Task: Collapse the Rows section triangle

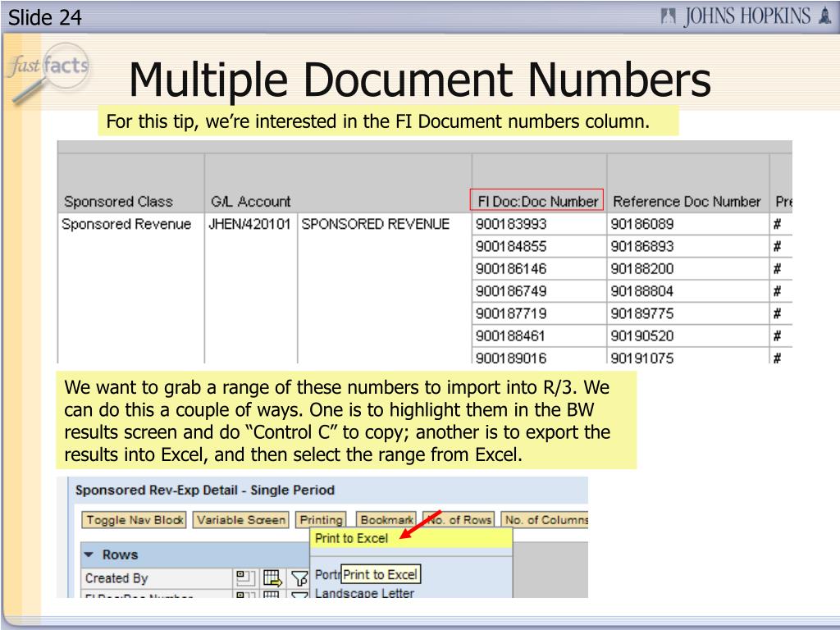Action: (x=89, y=555)
